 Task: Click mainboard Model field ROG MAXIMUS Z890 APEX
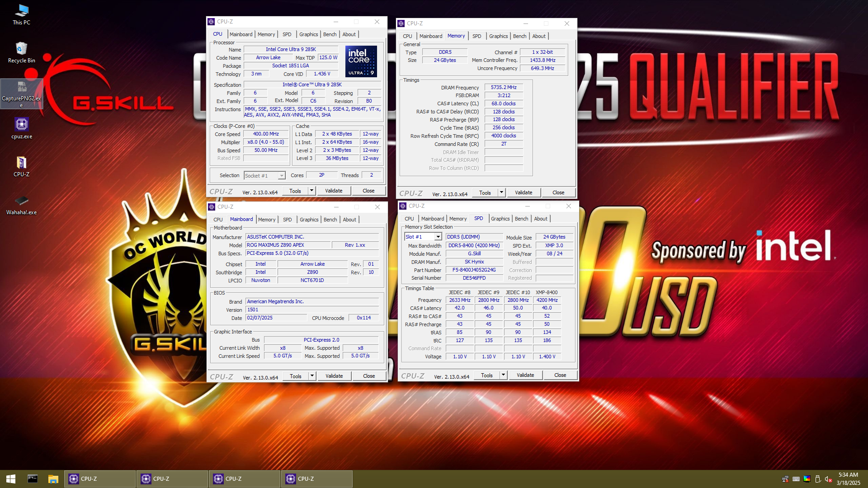coord(287,245)
